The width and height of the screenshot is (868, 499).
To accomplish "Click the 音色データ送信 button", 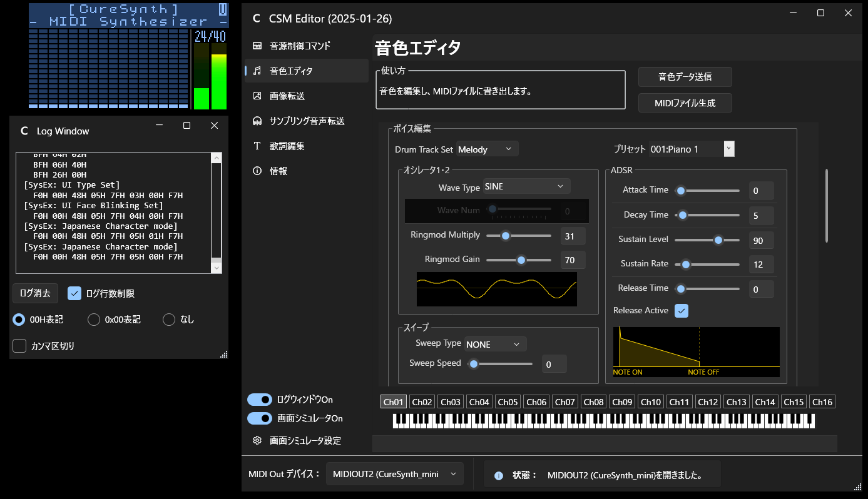I will pos(685,77).
